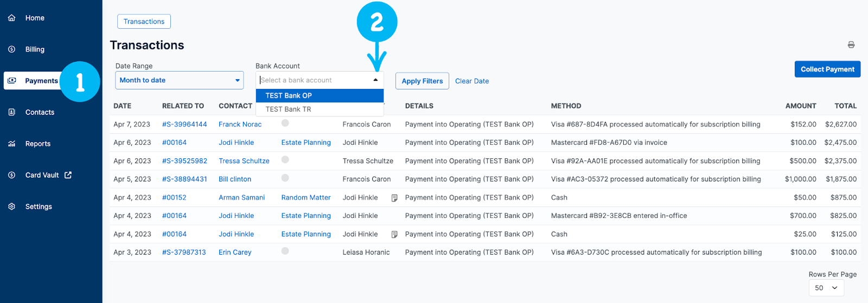
Task: Print transactions using the printer icon
Action: tap(851, 45)
